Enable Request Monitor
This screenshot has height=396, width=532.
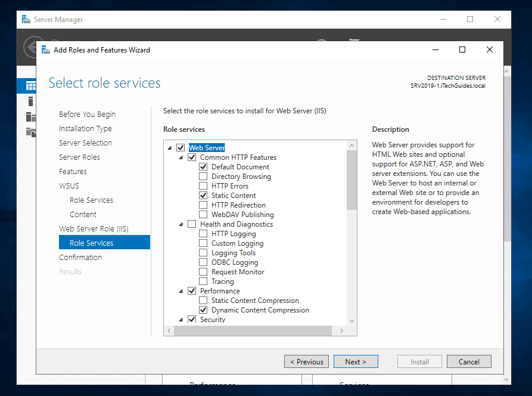pyautogui.click(x=203, y=271)
